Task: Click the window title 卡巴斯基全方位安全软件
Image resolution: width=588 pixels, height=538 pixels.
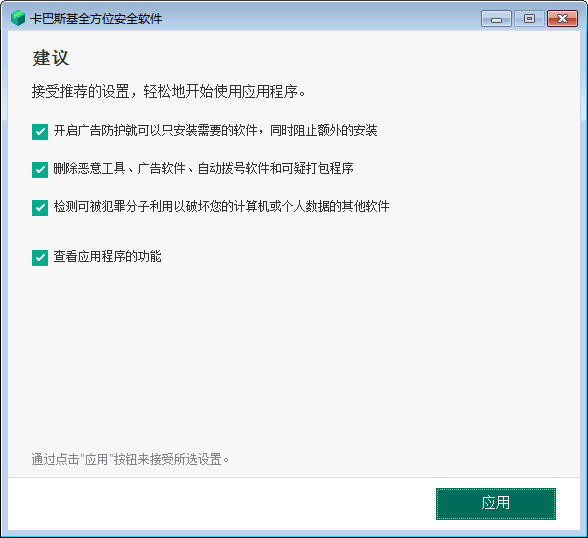Action: (x=96, y=19)
